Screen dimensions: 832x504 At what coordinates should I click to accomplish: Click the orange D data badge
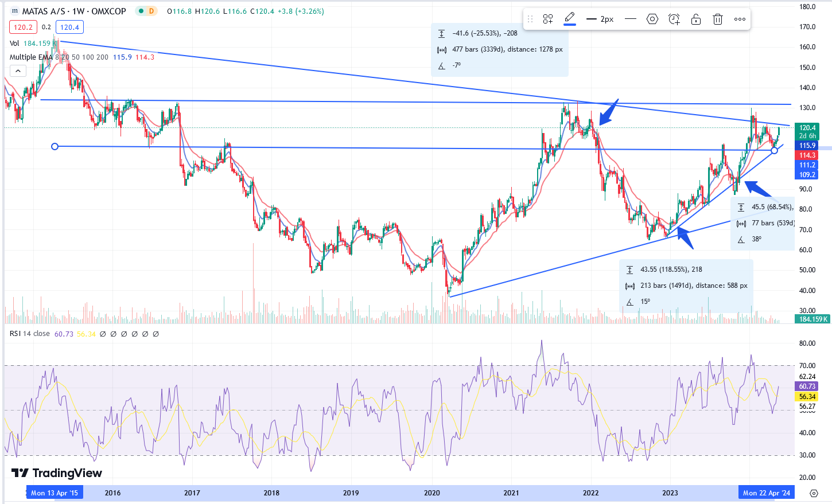click(151, 11)
